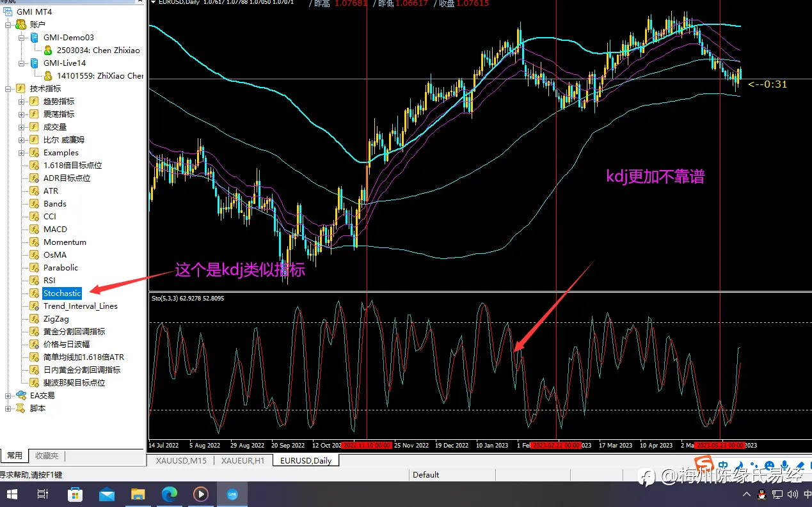Expand the 脚本 tree node
The width and height of the screenshot is (812, 507).
8,408
